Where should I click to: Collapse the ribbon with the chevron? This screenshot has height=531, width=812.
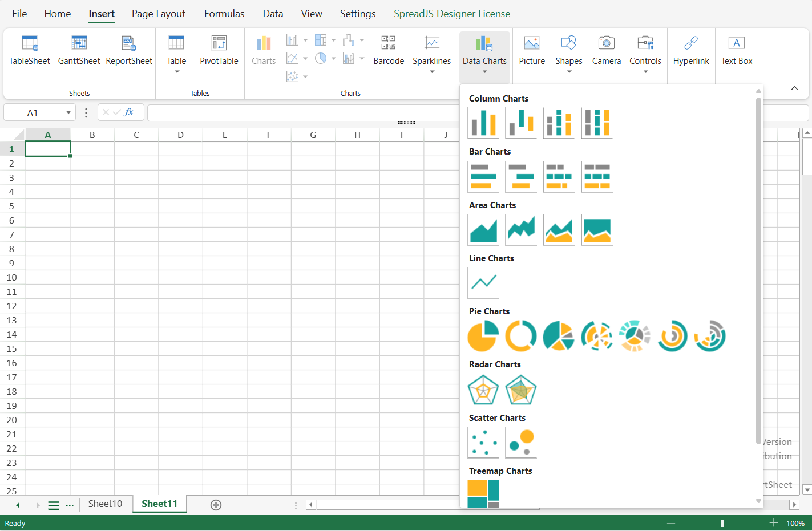click(x=794, y=88)
